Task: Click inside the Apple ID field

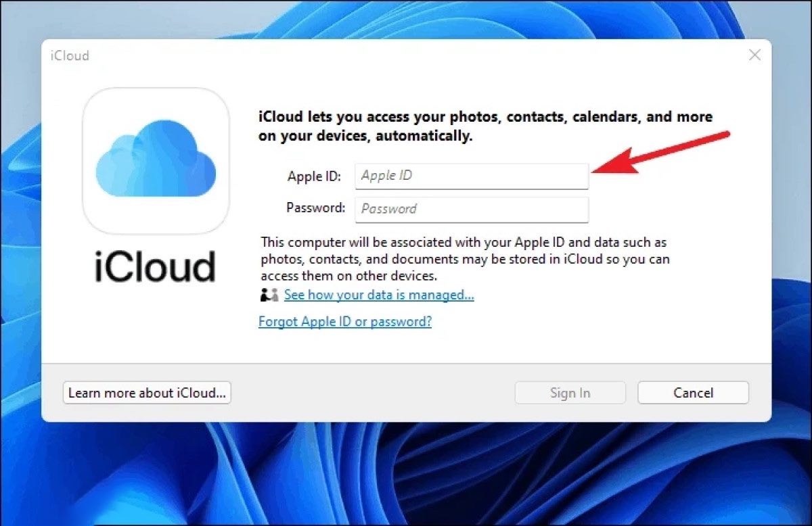Action: (x=472, y=176)
